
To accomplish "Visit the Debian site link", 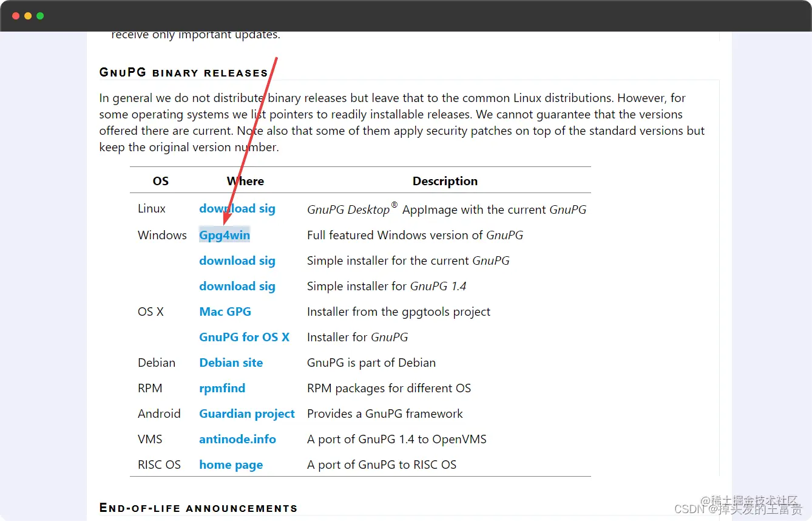I will (231, 363).
